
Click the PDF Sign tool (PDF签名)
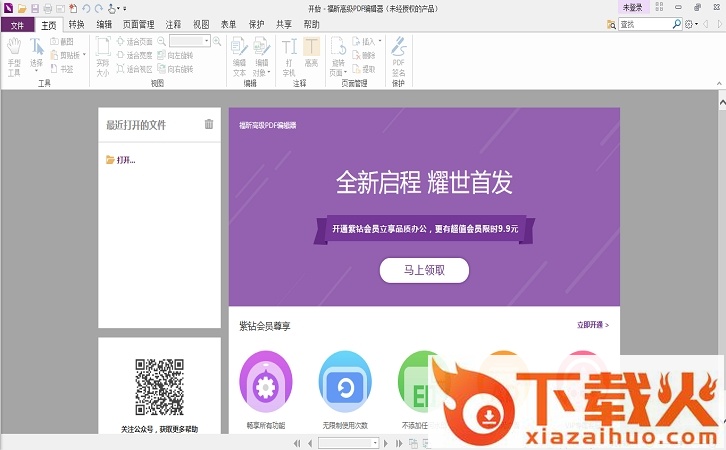tap(398, 56)
